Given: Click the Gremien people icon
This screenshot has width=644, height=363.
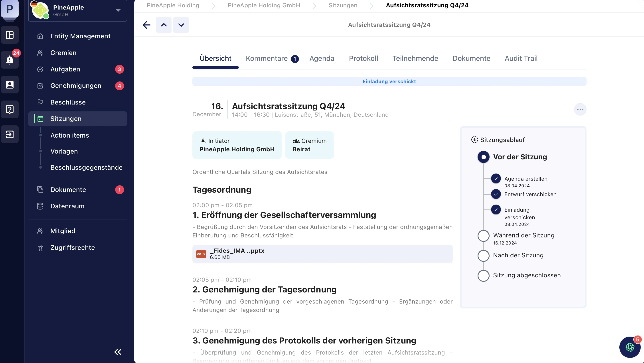Looking at the screenshot, I should [x=40, y=53].
